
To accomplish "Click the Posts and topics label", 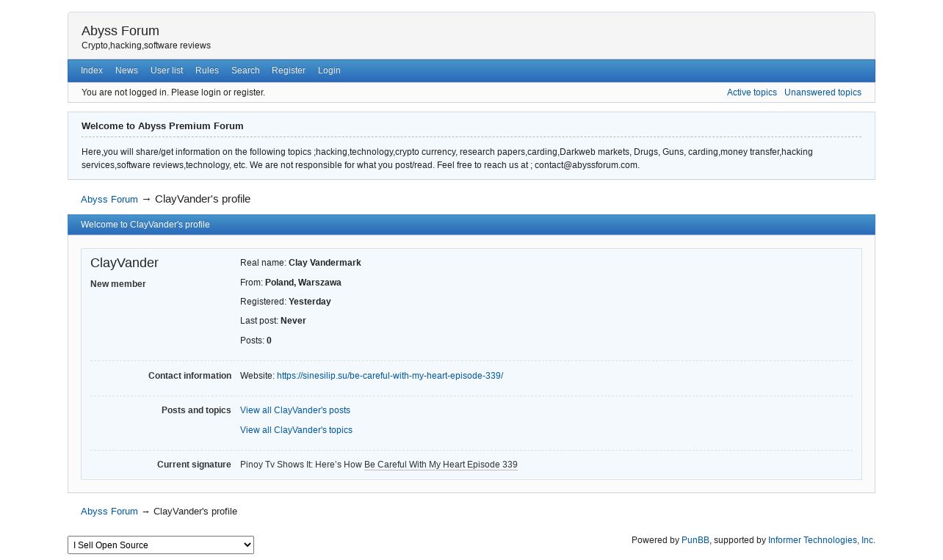I will tap(196, 410).
